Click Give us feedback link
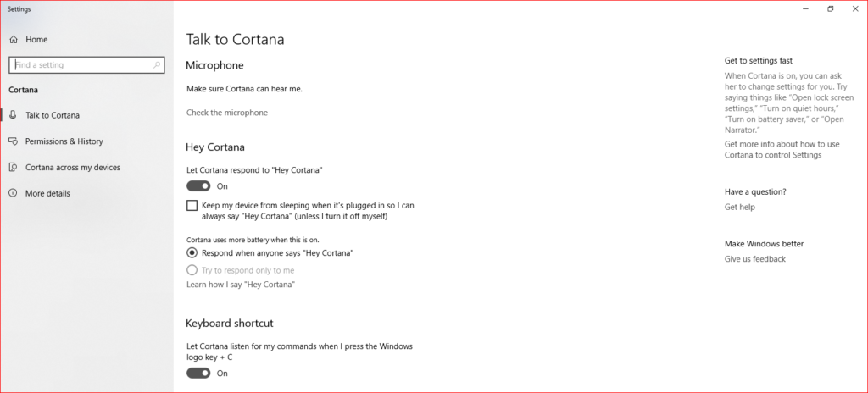The width and height of the screenshot is (868, 393). [755, 259]
